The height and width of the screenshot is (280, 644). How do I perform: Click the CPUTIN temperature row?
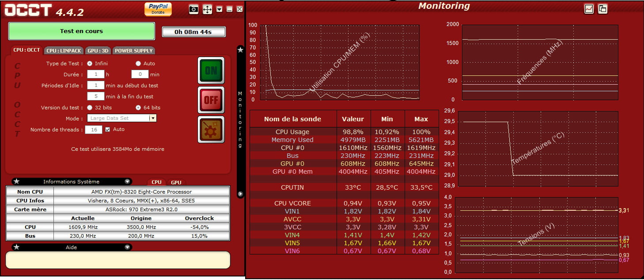coord(344,187)
